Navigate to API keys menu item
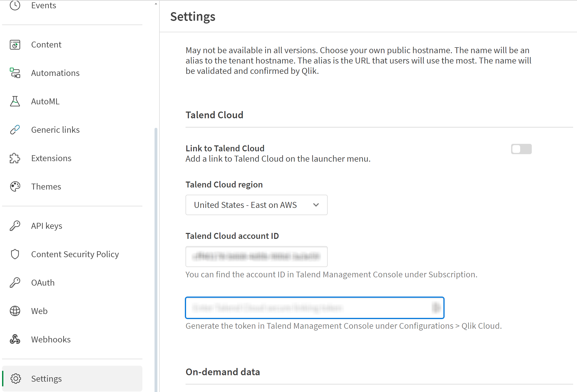Screen dimensions: 577x392 coord(47,226)
